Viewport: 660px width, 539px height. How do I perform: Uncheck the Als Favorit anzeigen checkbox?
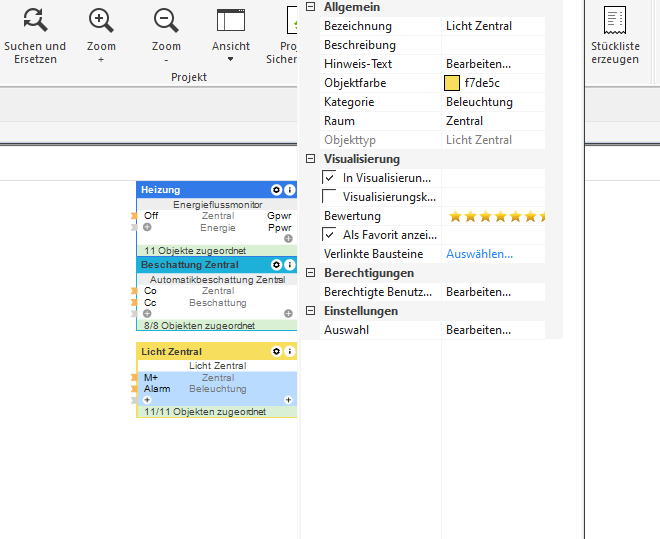point(330,234)
